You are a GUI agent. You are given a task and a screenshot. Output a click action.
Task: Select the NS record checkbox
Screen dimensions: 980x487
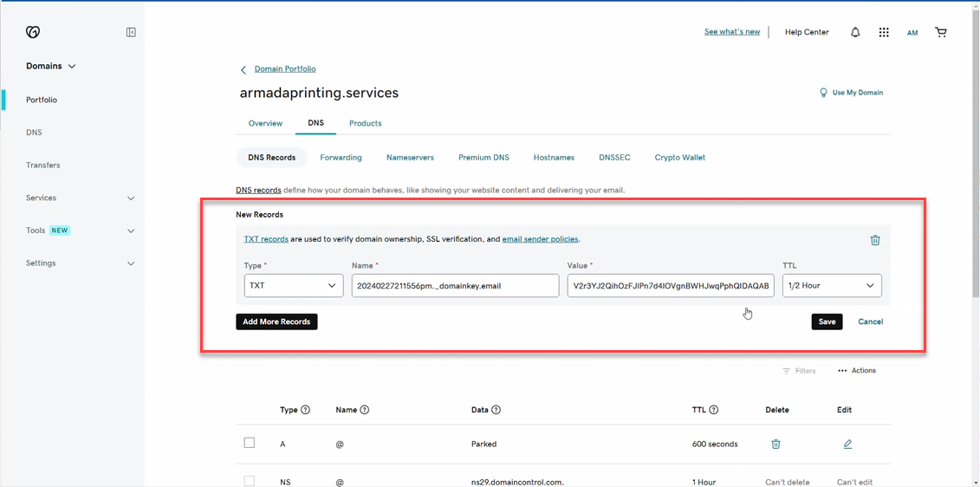250,482
